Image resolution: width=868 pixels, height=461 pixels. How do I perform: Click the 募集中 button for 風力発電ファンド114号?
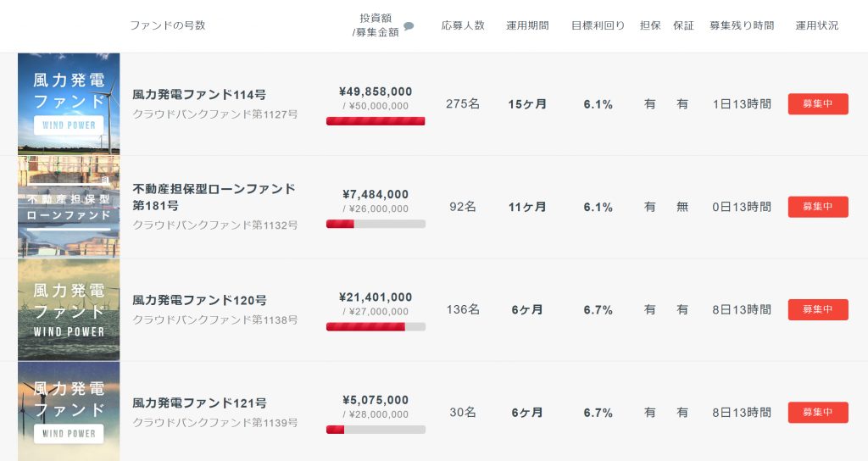click(818, 104)
